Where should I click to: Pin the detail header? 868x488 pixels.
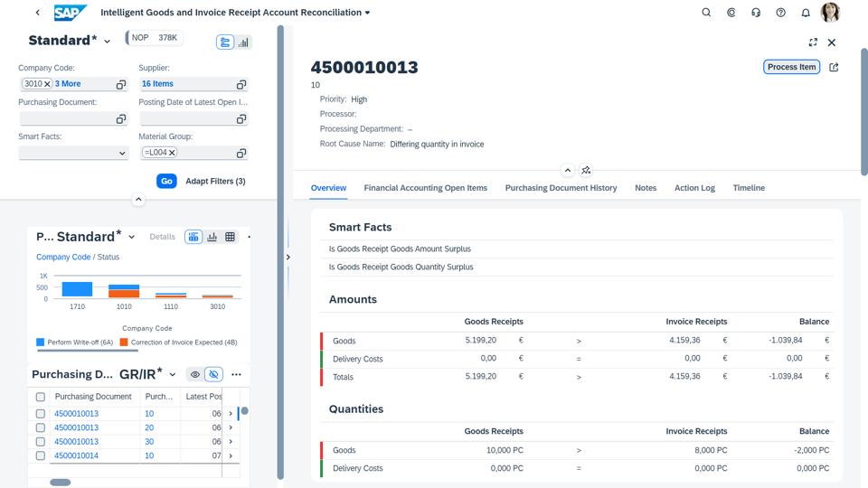(x=586, y=171)
